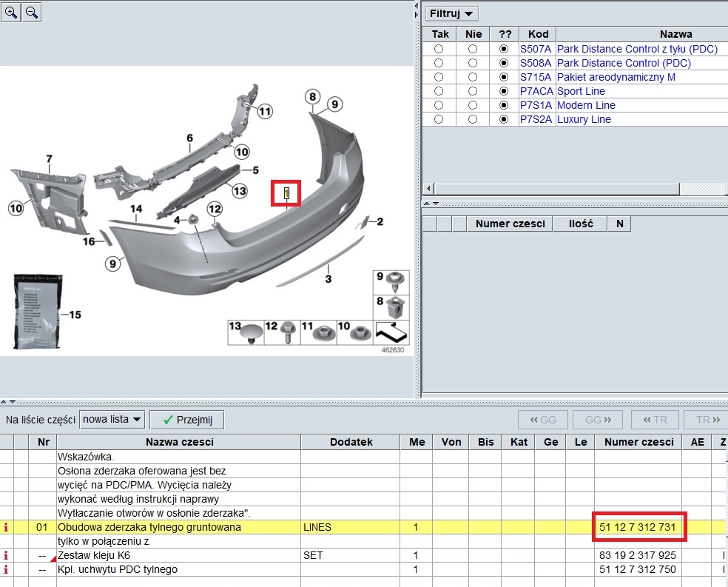The height and width of the screenshot is (587, 728).
Task: Select ?? radio for P7S2A Luxury Line
Action: (505, 119)
